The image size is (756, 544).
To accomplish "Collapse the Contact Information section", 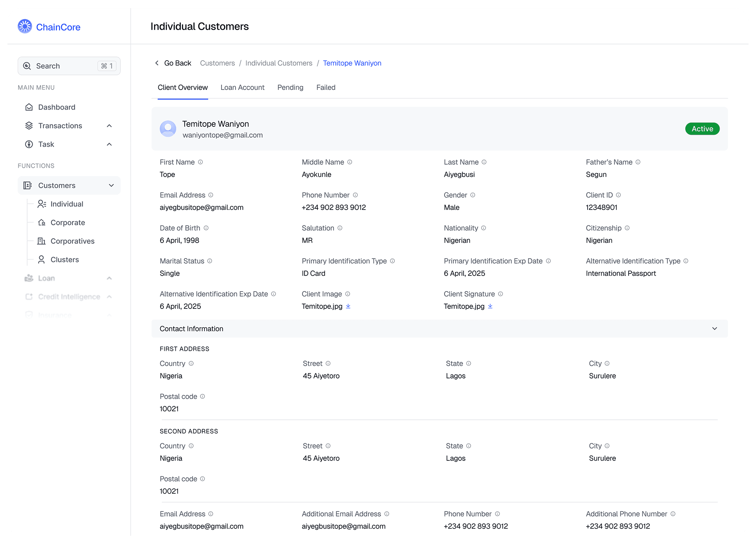I will (x=714, y=328).
